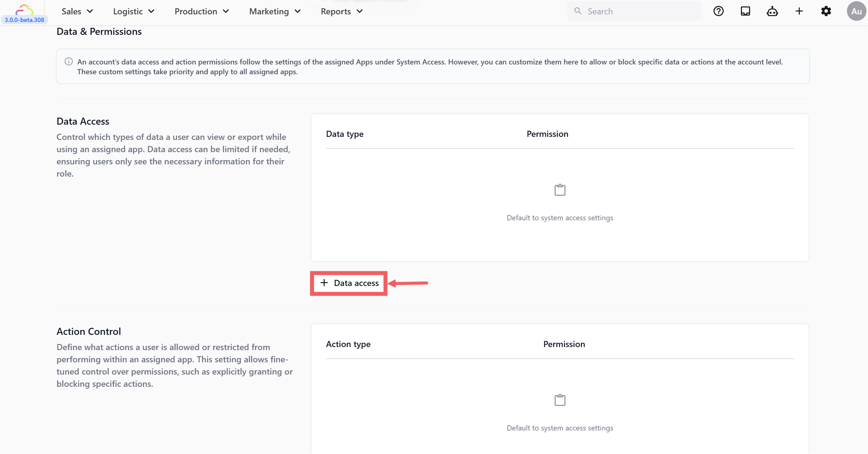Open settings gear icon
Image resolution: width=868 pixels, height=454 pixels.
(826, 11)
